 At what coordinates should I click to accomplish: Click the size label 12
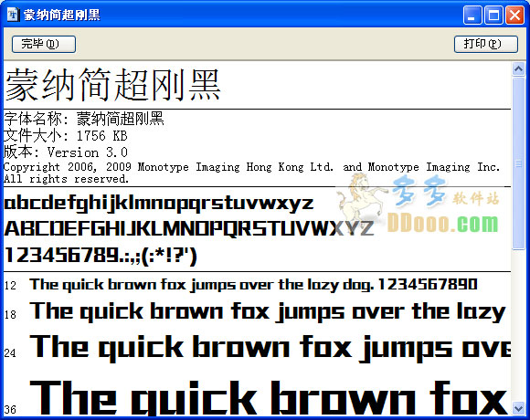point(10,286)
